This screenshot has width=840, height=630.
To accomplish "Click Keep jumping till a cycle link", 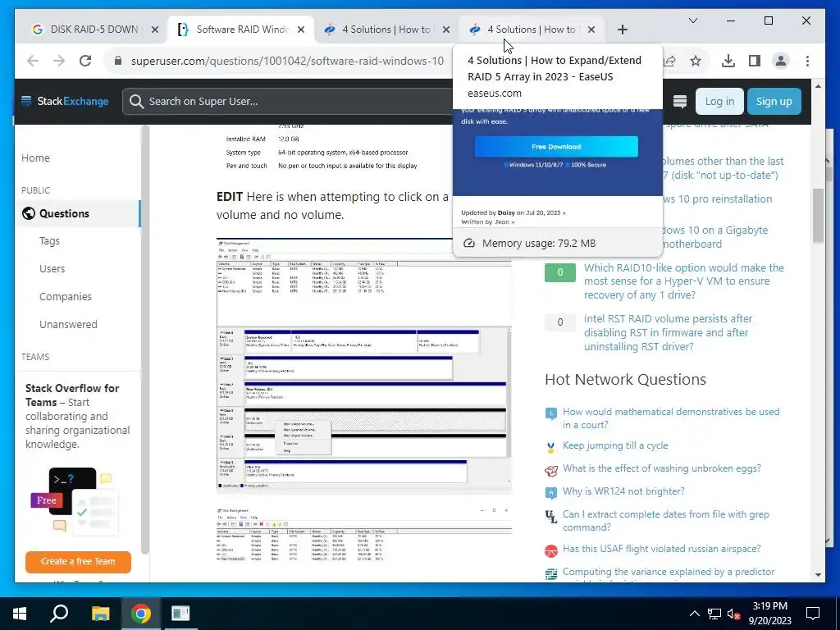I will click(615, 445).
